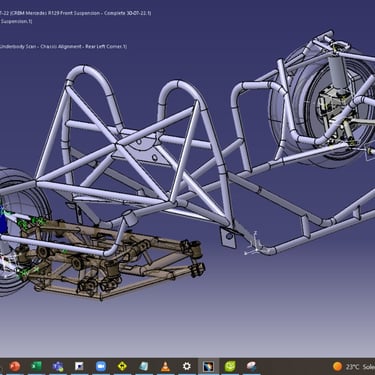Open the white square icon beside Teams

tap(79, 366)
